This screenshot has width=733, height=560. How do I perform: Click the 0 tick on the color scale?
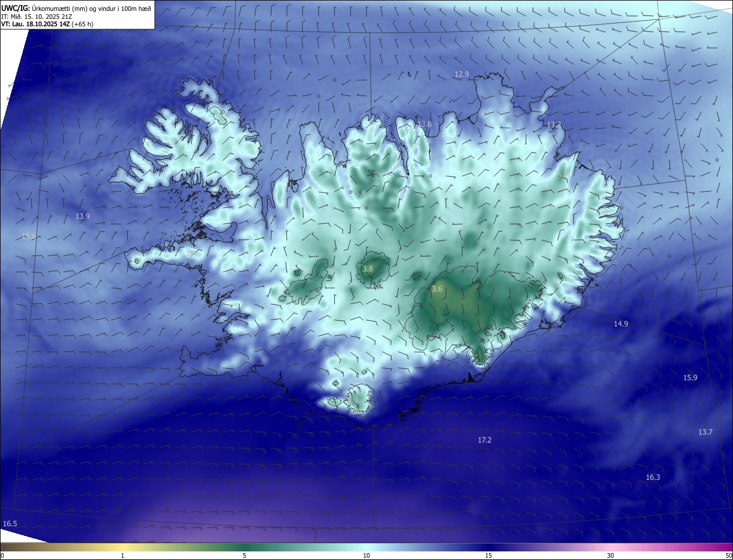2,556
